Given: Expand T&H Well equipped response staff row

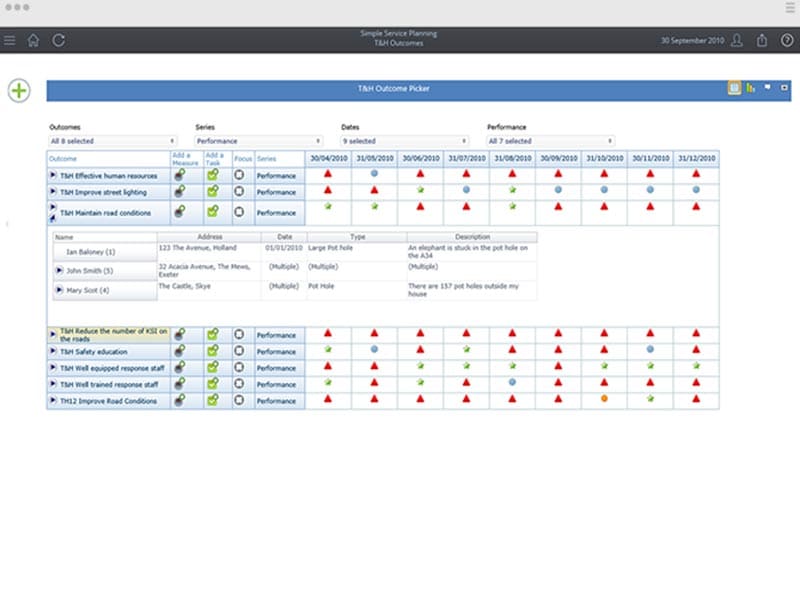Looking at the screenshot, I should pos(53,368).
